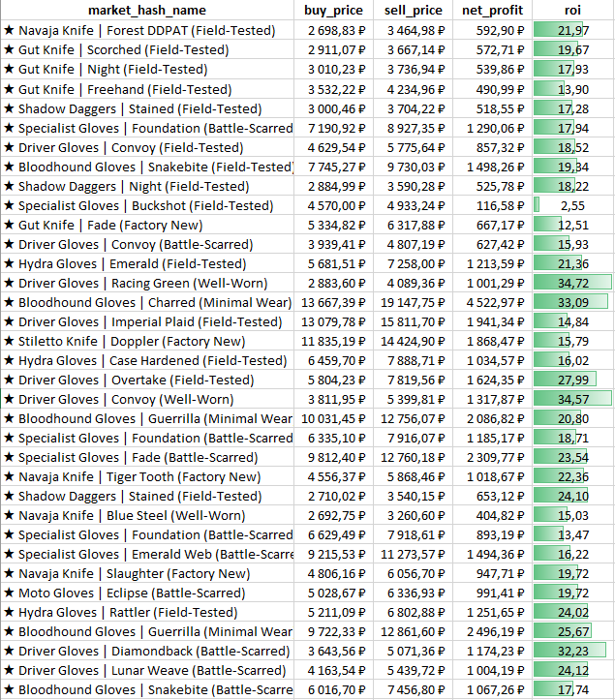Click the Gut Knife Scorched cell
Screen dimensions: 615x700
147,49
